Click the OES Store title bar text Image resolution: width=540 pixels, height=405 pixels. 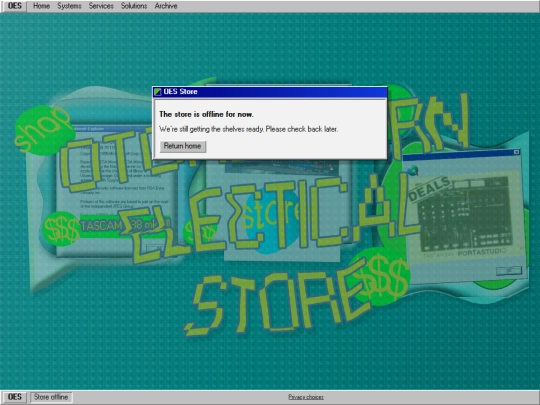coord(180,92)
